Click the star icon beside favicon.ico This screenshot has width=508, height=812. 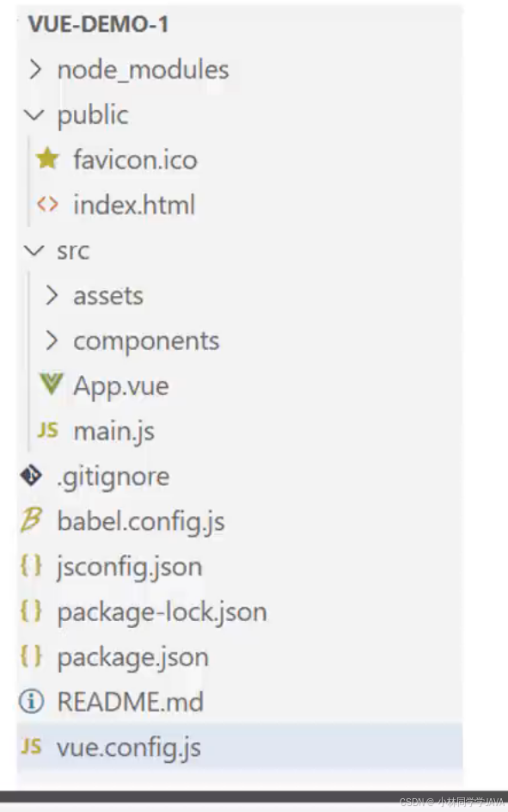[47, 158]
